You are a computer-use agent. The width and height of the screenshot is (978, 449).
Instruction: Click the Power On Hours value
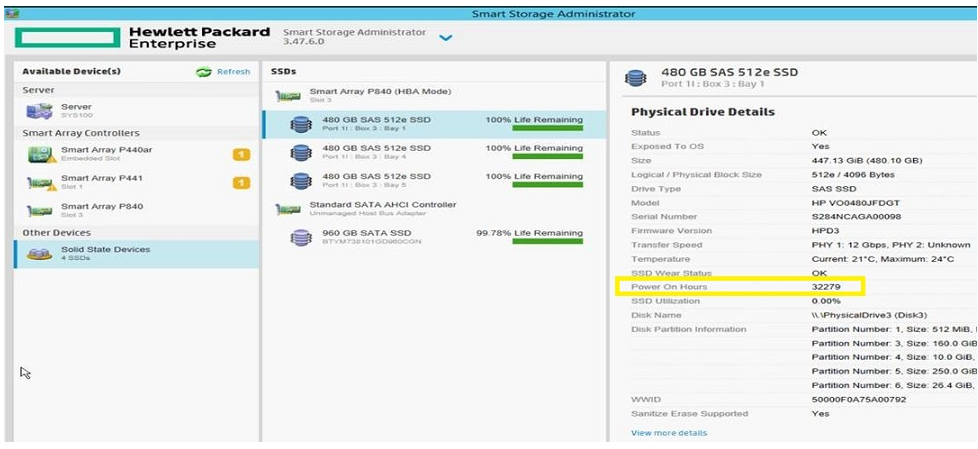point(828,287)
